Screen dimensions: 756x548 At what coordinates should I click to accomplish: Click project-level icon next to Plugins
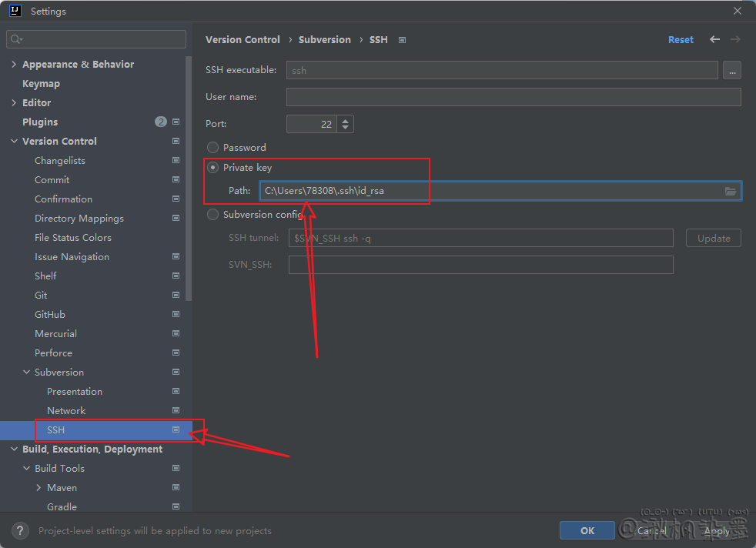point(176,122)
